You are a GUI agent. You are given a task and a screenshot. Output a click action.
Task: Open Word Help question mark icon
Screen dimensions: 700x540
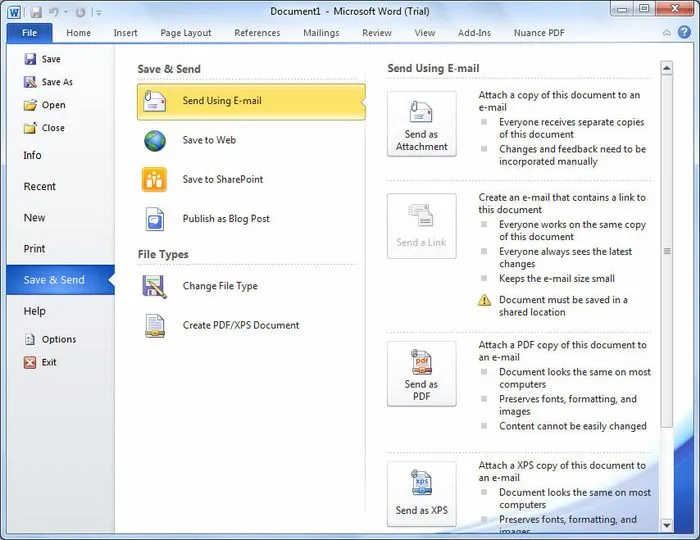[684, 32]
